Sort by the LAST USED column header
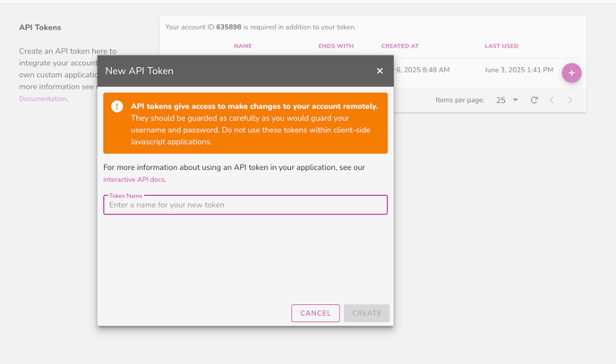This screenshot has width=616, height=364. coord(501,46)
